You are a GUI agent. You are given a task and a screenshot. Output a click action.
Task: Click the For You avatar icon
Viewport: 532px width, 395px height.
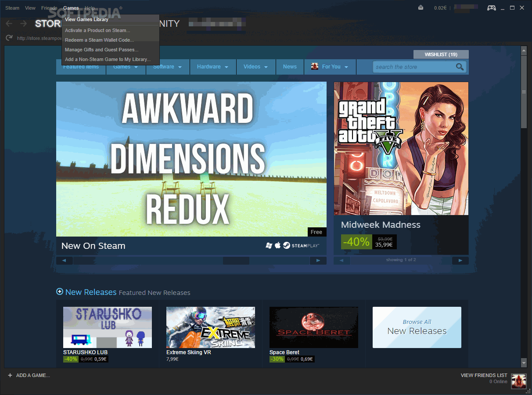(x=315, y=67)
